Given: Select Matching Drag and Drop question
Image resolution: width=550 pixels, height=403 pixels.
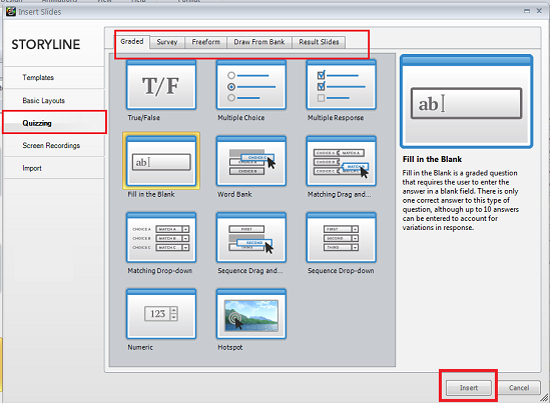Looking at the screenshot, I should [x=341, y=161].
